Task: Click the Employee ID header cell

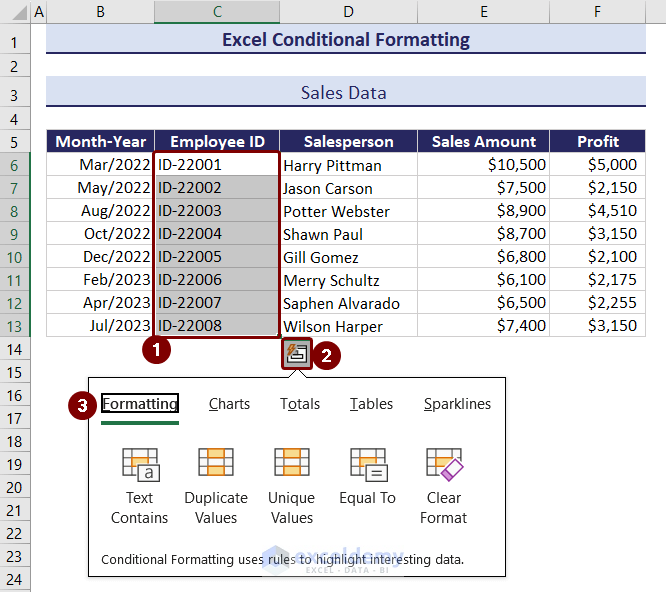Action: coord(217,141)
